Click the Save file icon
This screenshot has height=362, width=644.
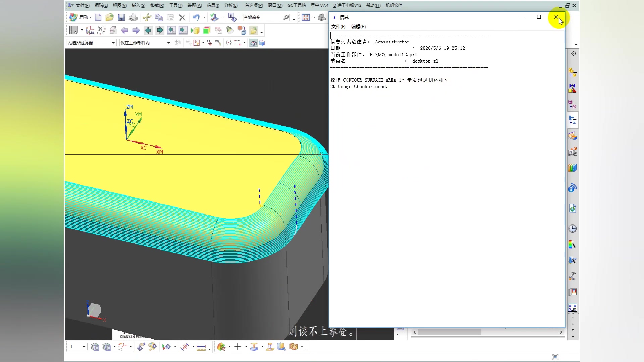121,17
